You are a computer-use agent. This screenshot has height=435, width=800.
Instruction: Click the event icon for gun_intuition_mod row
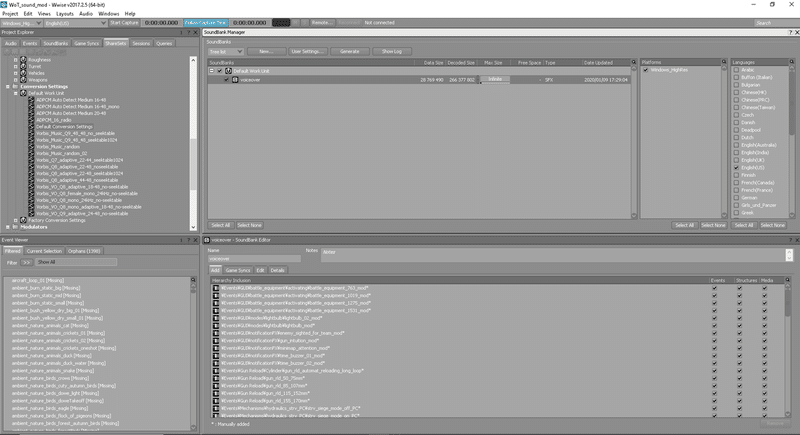pyautogui.click(x=216, y=340)
